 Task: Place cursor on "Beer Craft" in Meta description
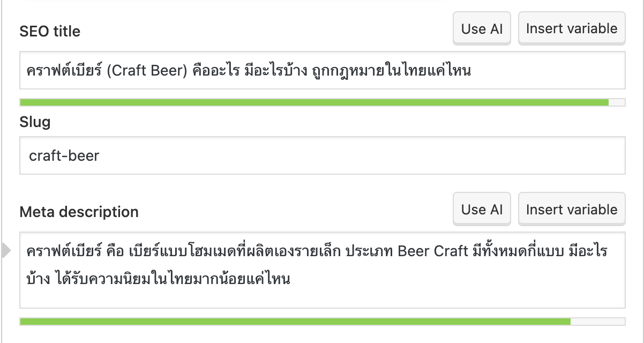coord(433,251)
